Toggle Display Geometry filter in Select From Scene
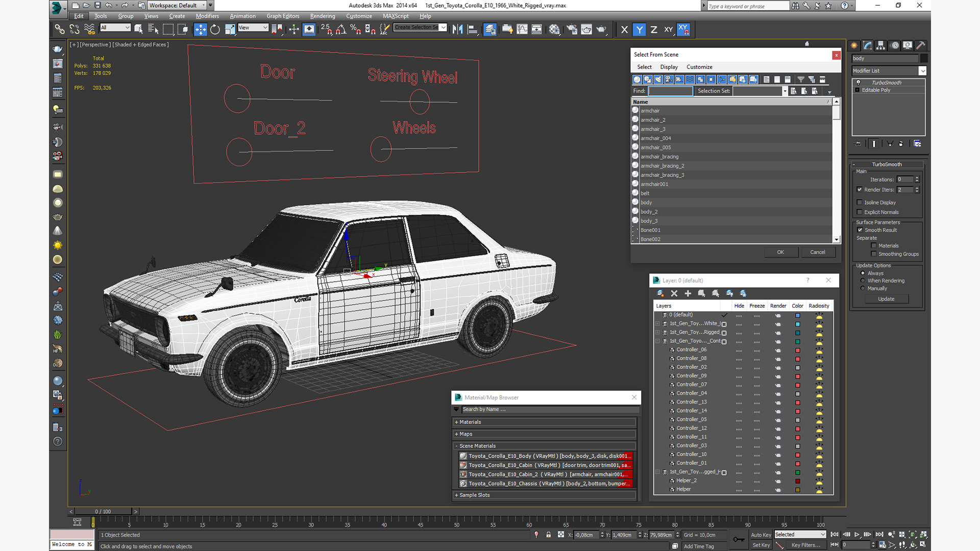The height and width of the screenshot is (551, 980). coord(637,80)
